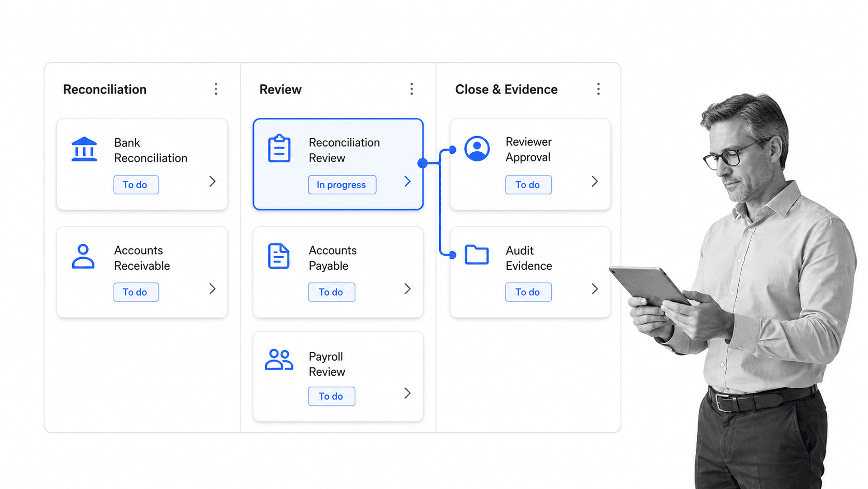Screen dimensions: 868x489
Task: Click the Bank Reconciliation card title
Action: (151, 150)
